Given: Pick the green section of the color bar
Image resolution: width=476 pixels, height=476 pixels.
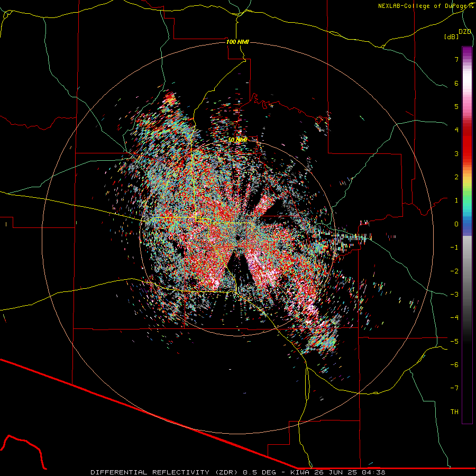Looking at the screenshot, I should click(467, 197).
